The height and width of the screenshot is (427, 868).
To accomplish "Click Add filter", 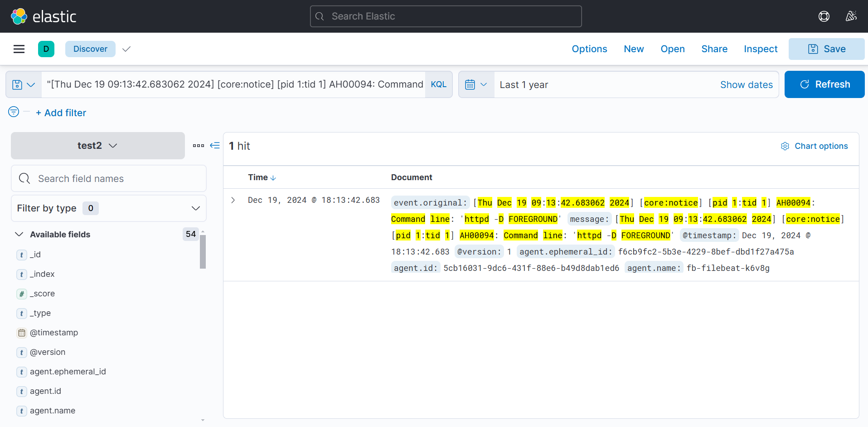I will [61, 113].
